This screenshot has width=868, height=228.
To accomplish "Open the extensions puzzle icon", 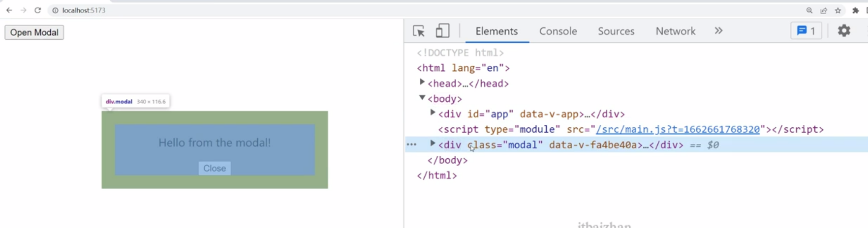I will tap(855, 10).
